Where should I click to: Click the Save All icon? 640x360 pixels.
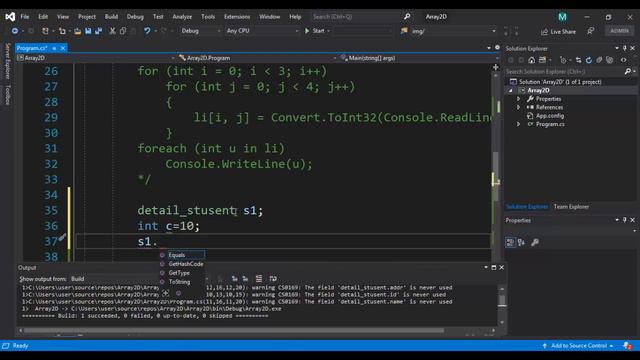(98, 31)
